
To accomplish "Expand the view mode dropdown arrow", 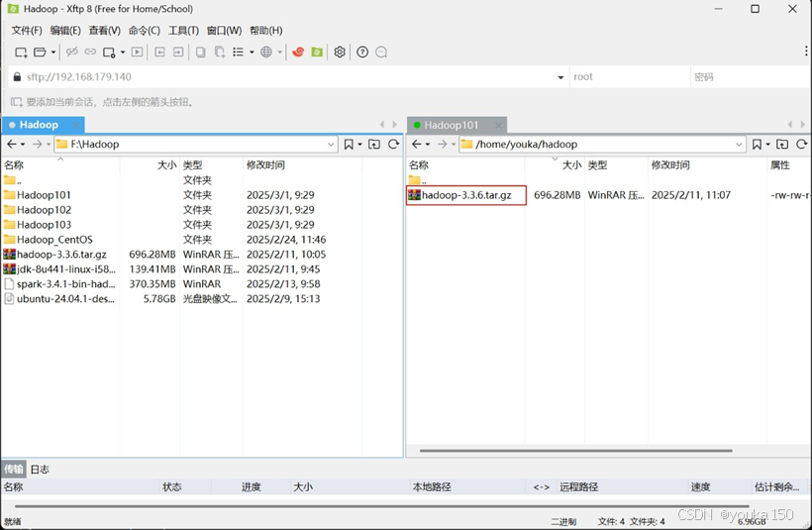I will pos(252,52).
